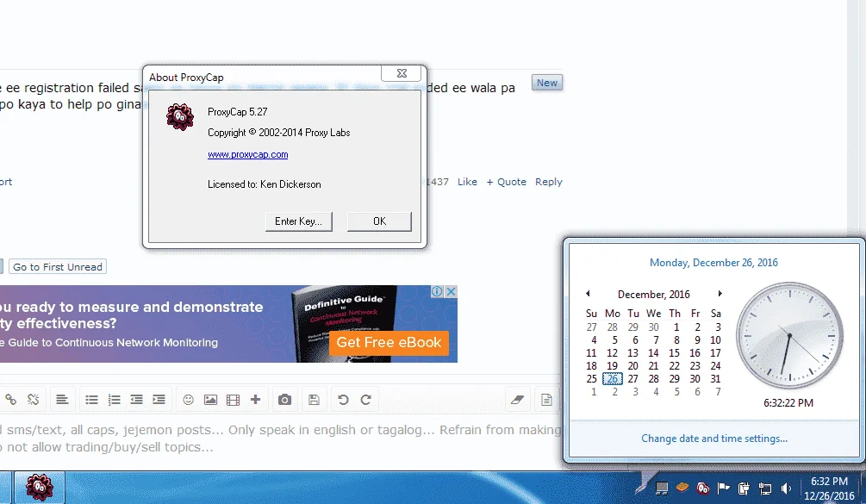Click the save draft floppy icon

tap(314, 399)
